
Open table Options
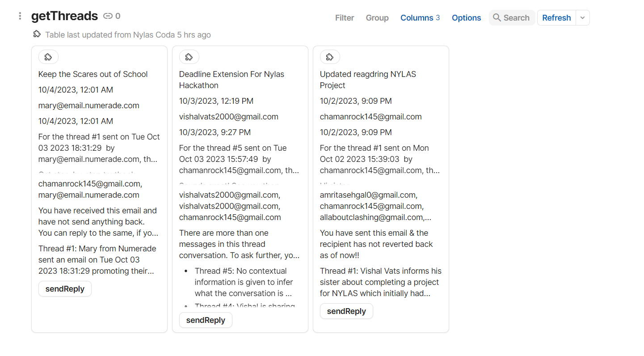pos(466,18)
